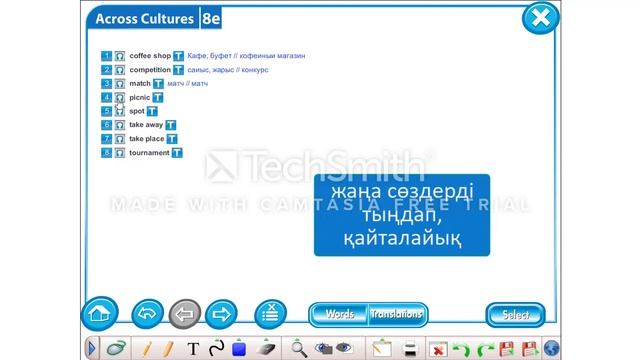Click the curved return arrow button
640x360 pixels.
coord(148,314)
